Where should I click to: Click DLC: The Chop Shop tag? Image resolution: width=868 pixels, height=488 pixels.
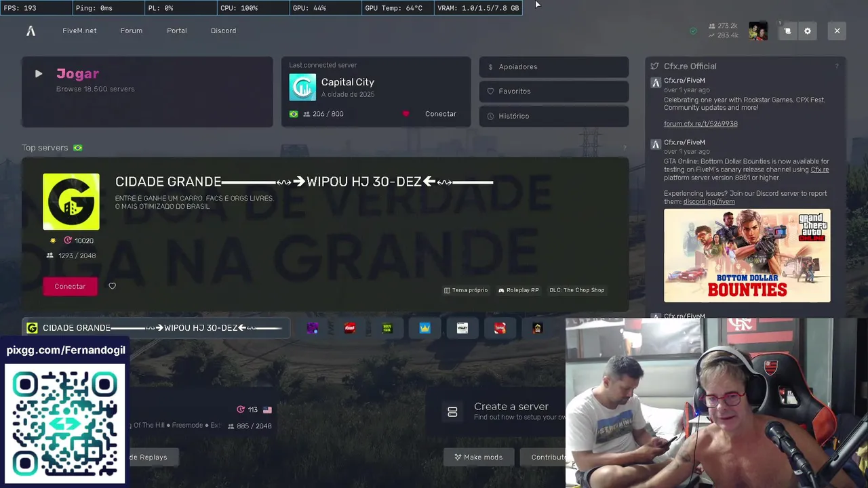pos(577,290)
